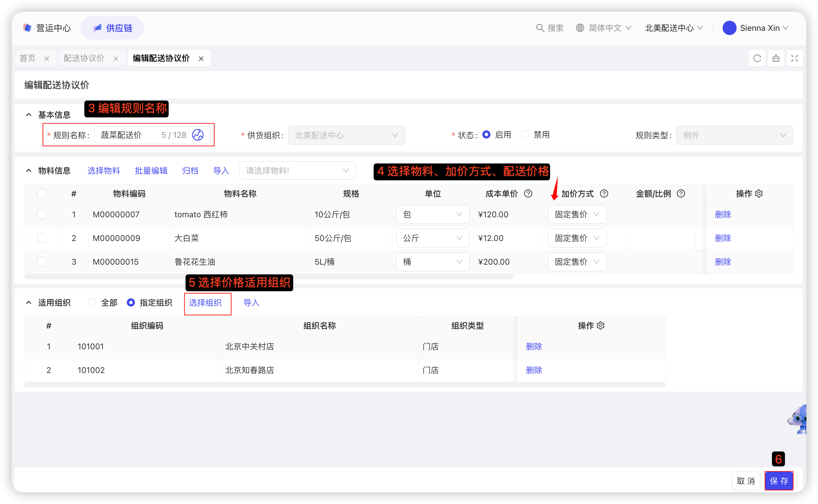This screenshot has height=504, width=818.
Task: Open 加价方式 dropdown for 鲁花花生油
Action: (x=577, y=262)
